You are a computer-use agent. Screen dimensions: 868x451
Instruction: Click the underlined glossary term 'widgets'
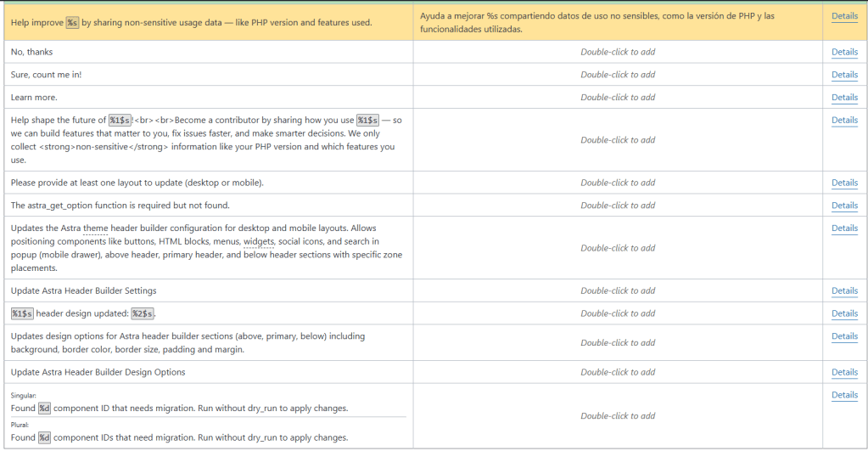(x=259, y=242)
